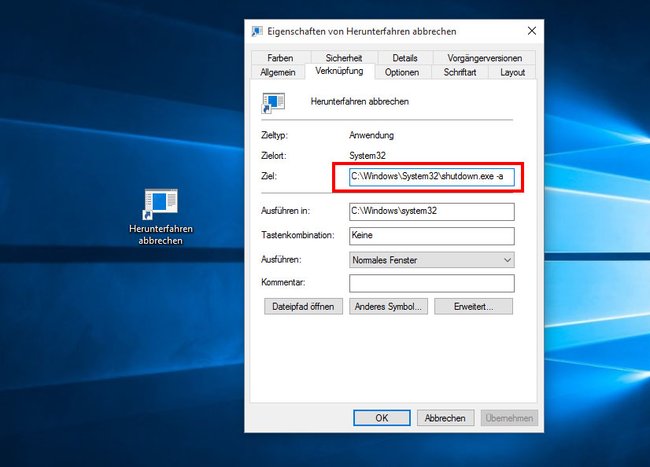
Task: Click the Kommentar: label
Action: (x=283, y=282)
